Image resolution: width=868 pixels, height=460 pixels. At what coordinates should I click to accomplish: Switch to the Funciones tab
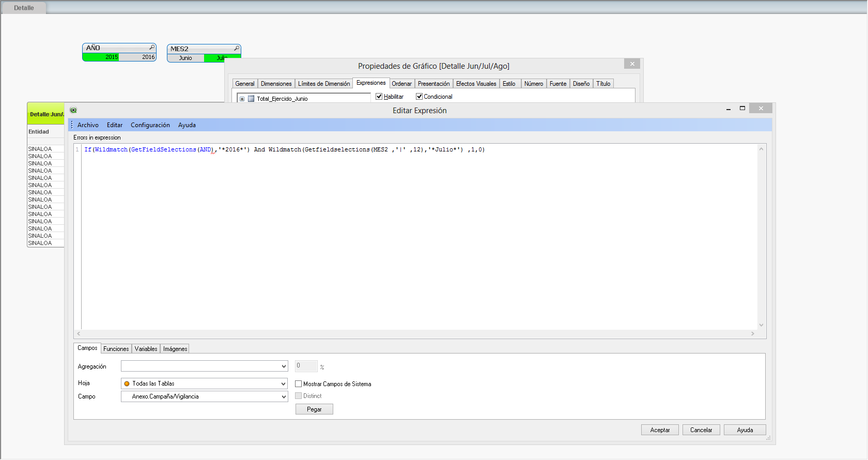pos(116,349)
